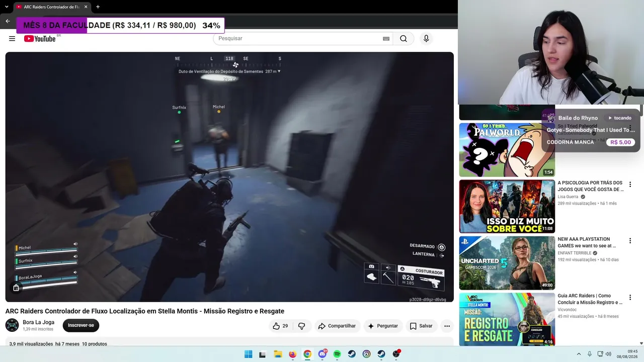Save the video with Salvar button
This screenshot has height=362, width=644.
(x=421, y=326)
